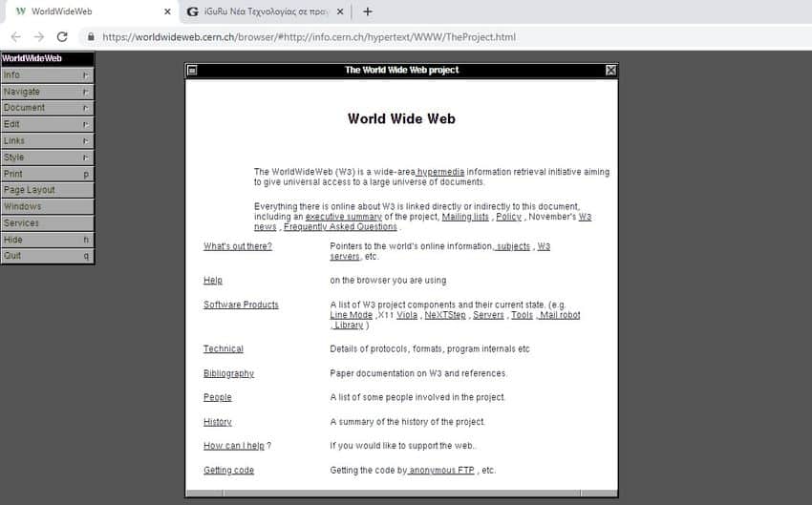Open the Software Products link
Viewport: 812px width, 505px height.
(x=241, y=305)
